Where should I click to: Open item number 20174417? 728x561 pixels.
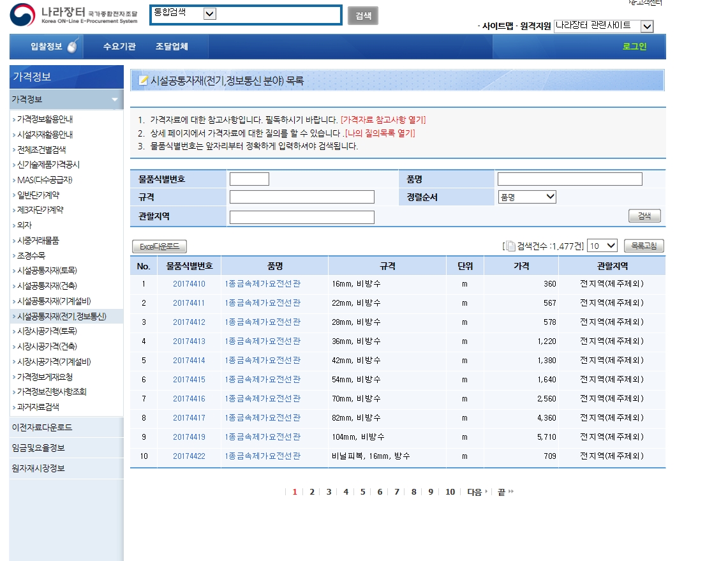click(189, 418)
